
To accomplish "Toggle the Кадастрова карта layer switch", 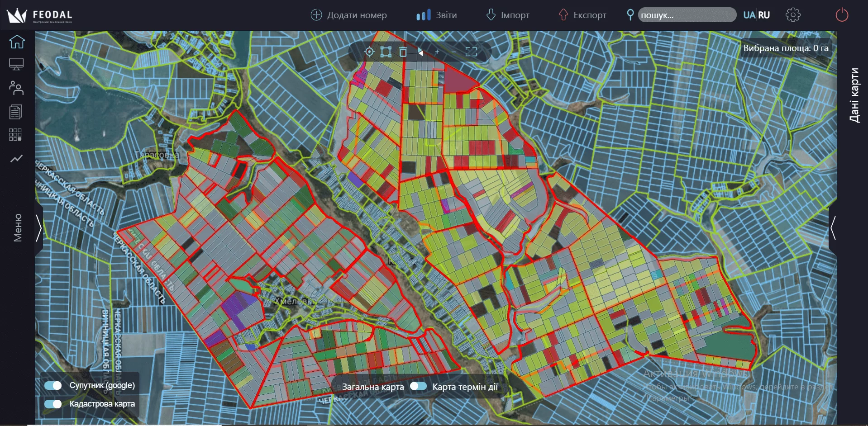I will (53, 404).
